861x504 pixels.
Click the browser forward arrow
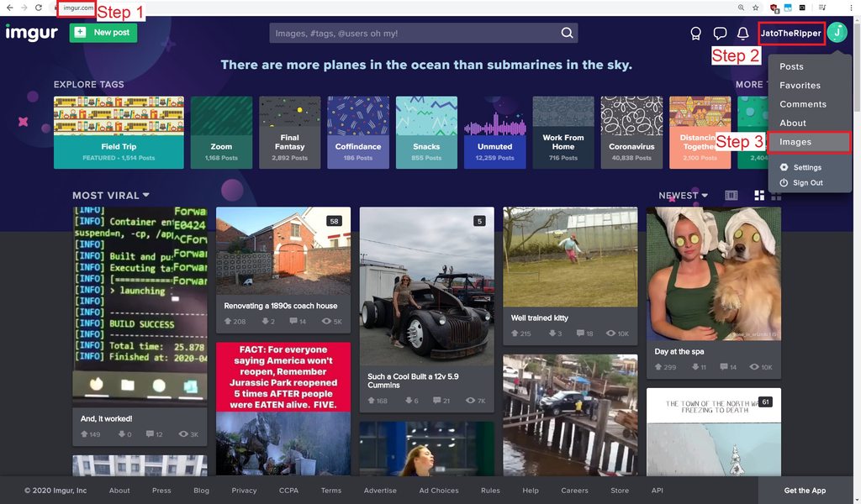pos(24,8)
